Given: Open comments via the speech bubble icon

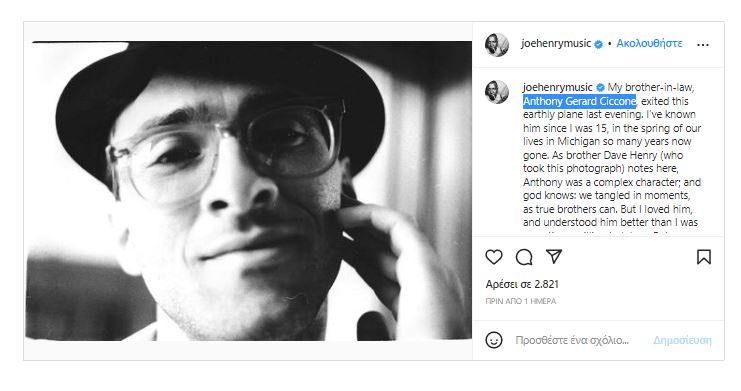Looking at the screenshot, I should (524, 257).
